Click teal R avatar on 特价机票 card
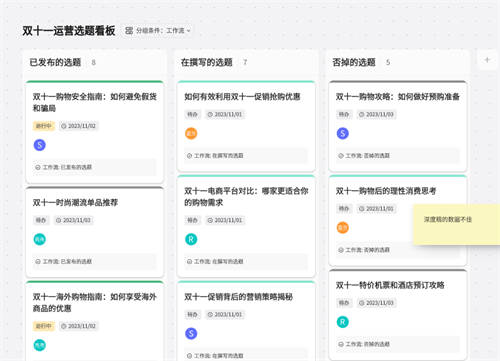500x361 pixels. (343, 322)
